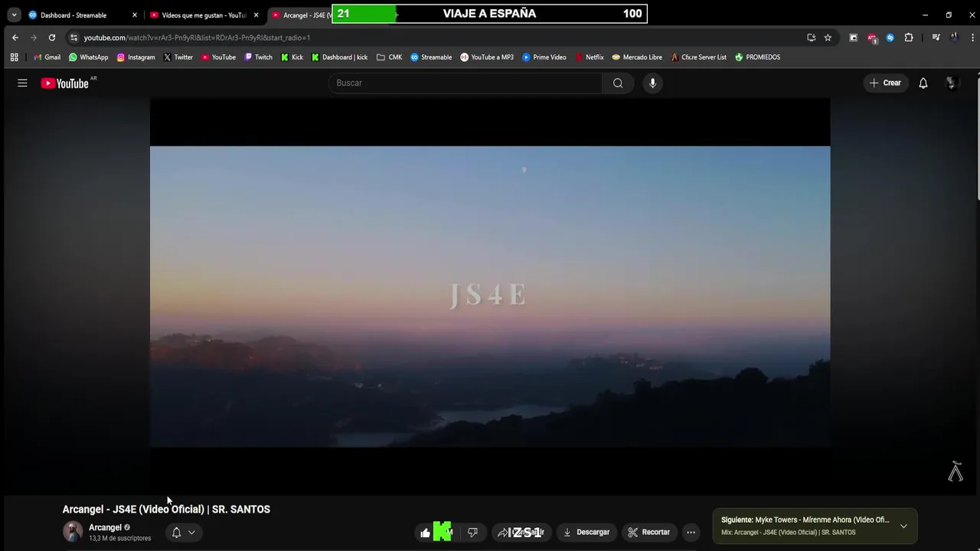
Task: Focus the Buscar search field
Action: (x=465, y=83)
